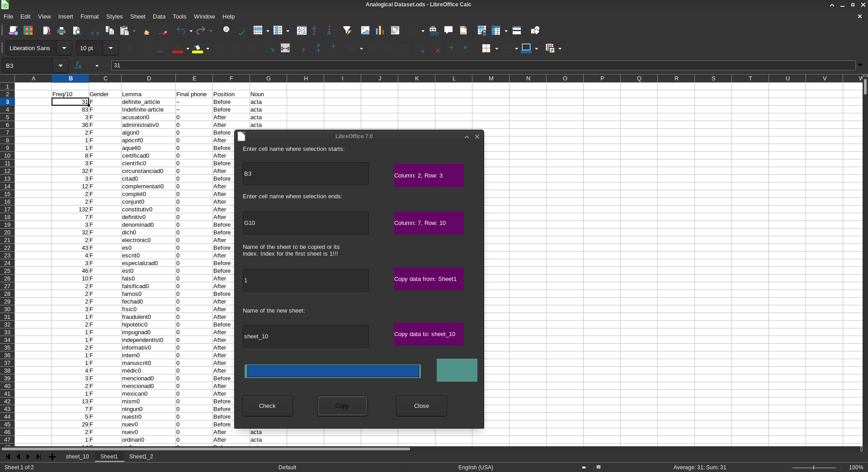Viewport: 868px width, 472px height.
Task: Click the Insert Image icon
Action: coord(365,31)
